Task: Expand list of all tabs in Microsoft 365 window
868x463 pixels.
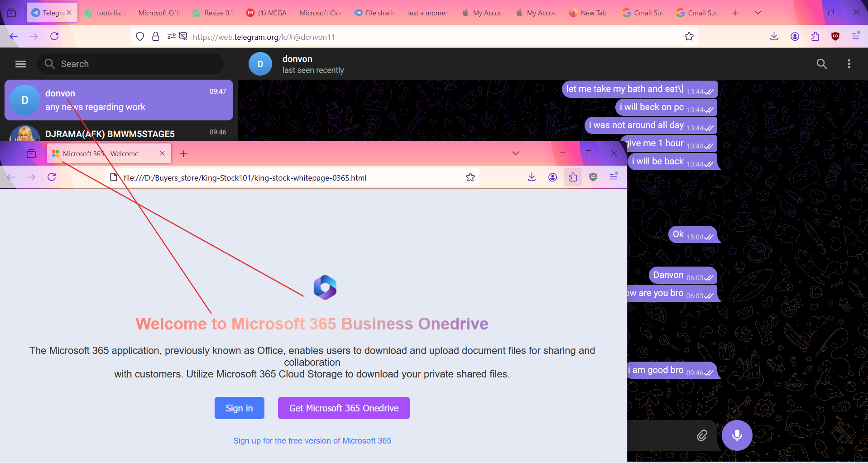Action: (x=515, y=153)
